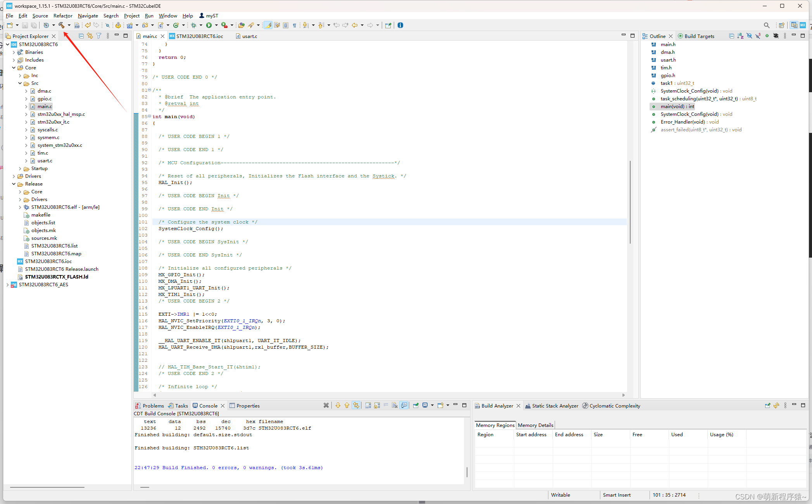Expand the Startup folder
Screen dimensions: 812x504
pyautogui.click(x=20, y=169)
